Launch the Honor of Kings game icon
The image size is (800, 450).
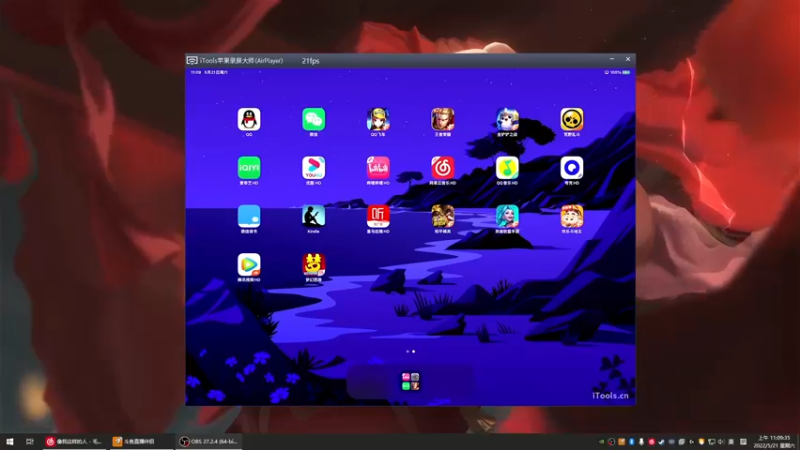[x=442, y=119]
